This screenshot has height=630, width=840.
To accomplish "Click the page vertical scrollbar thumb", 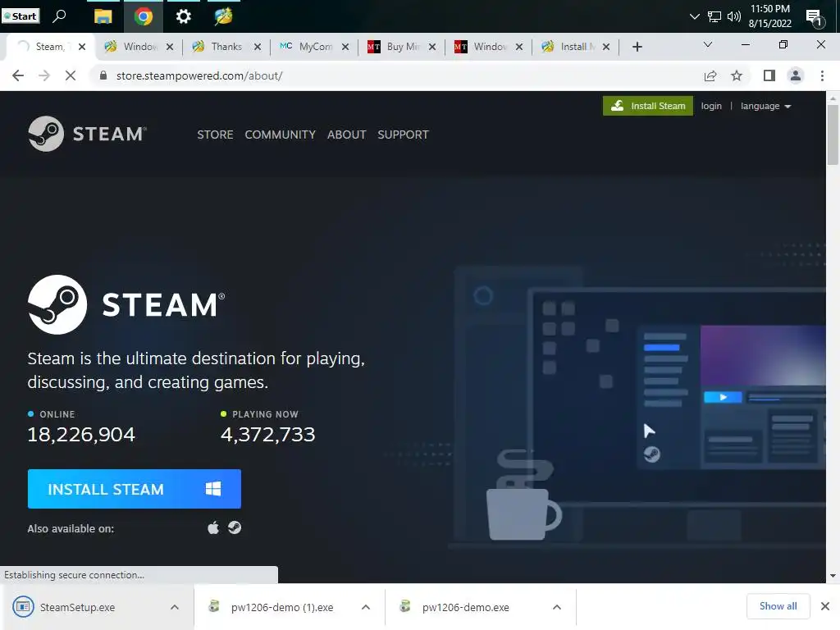I will click(833, 135).
